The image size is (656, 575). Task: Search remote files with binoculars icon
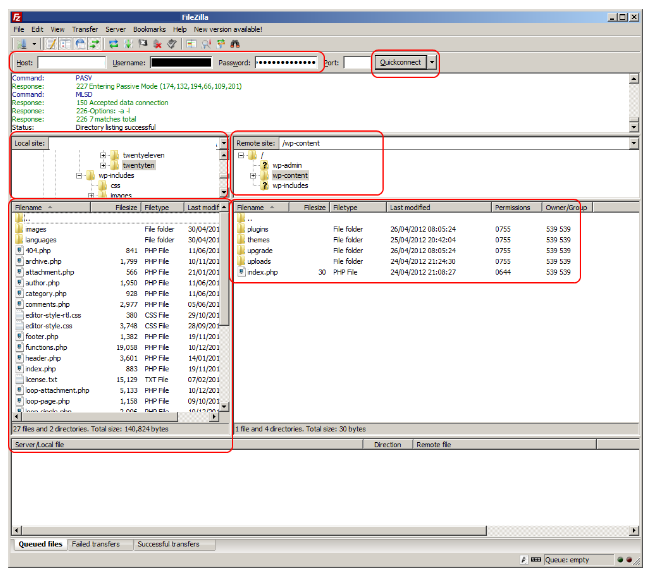coord(235,44)
